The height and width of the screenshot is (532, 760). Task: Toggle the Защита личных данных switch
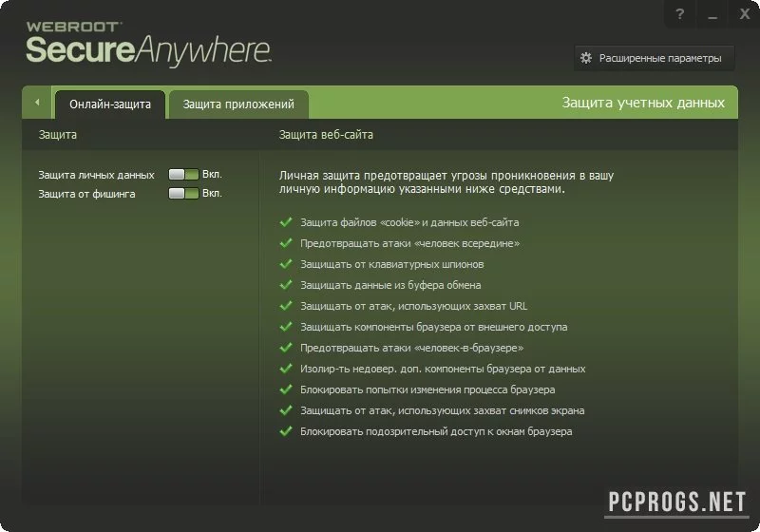coord(183,175)
